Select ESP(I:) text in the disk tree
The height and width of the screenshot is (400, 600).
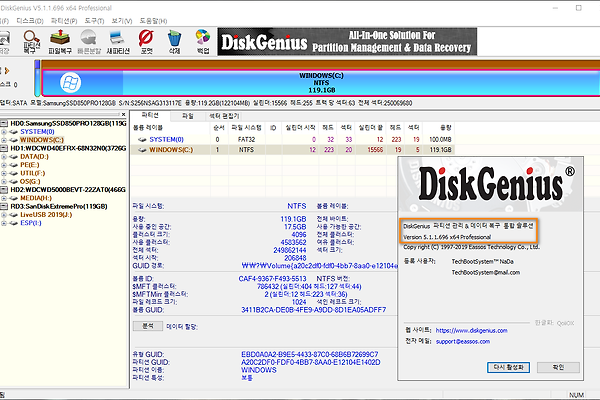31,223
